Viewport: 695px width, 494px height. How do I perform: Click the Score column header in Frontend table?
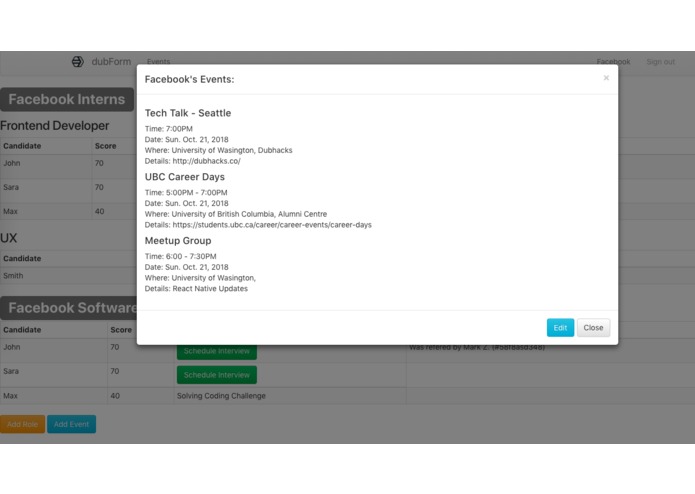(105, 146)
